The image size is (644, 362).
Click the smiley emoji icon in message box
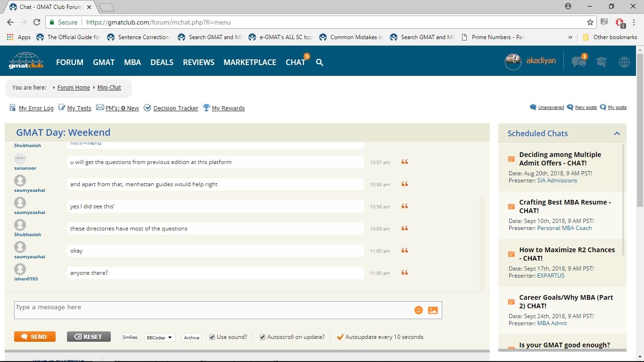pyautogui.click(x=418, y=310)
